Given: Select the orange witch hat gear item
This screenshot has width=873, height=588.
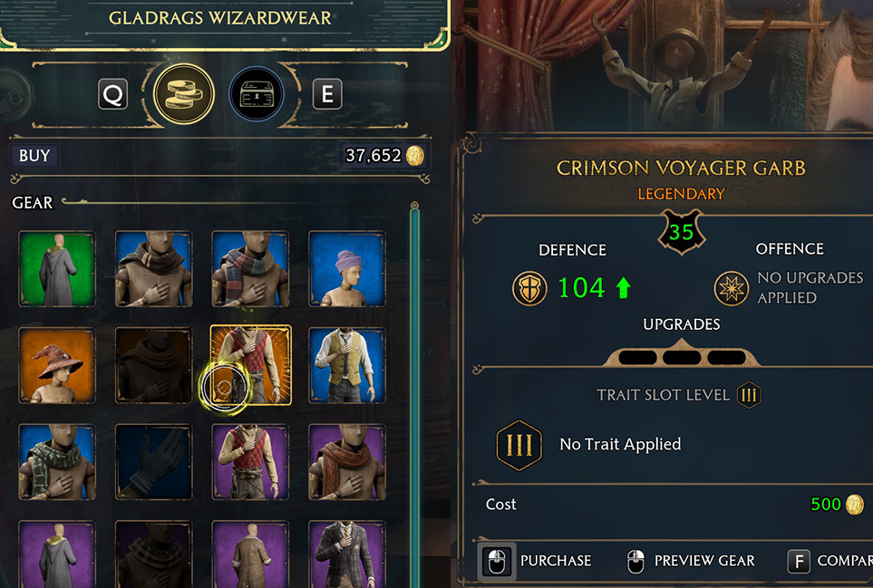Looking at the screenshot, I should (x=57, y=365).
